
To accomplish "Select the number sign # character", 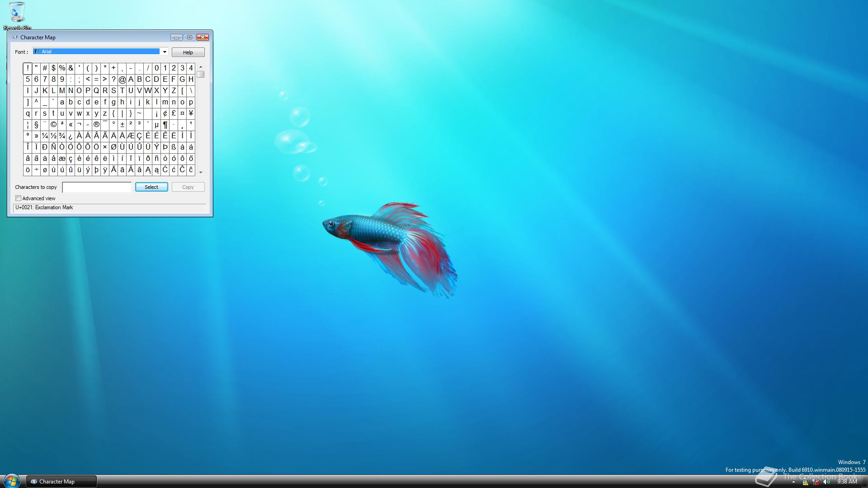I will coord(45,68).
